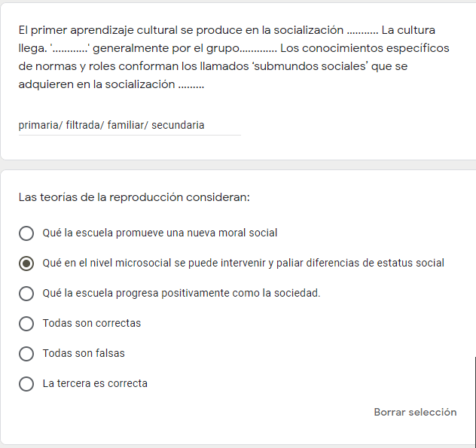Image resolution: width=476 pixels, height=448 pixels.
Task: Click the answer text "primaria/ filtrada/ familiar/ secundaria"
Action: [x=111, y=125]
